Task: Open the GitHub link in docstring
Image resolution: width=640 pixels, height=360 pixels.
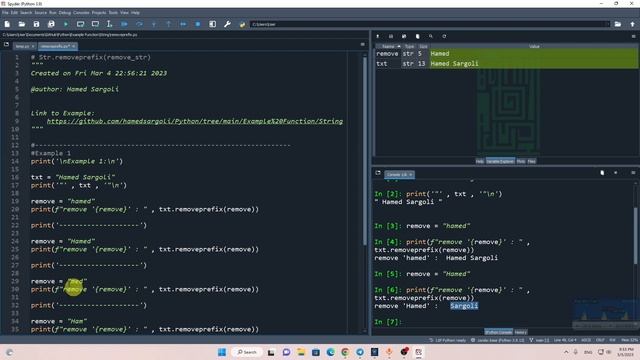Action: (x=195, y=121)
